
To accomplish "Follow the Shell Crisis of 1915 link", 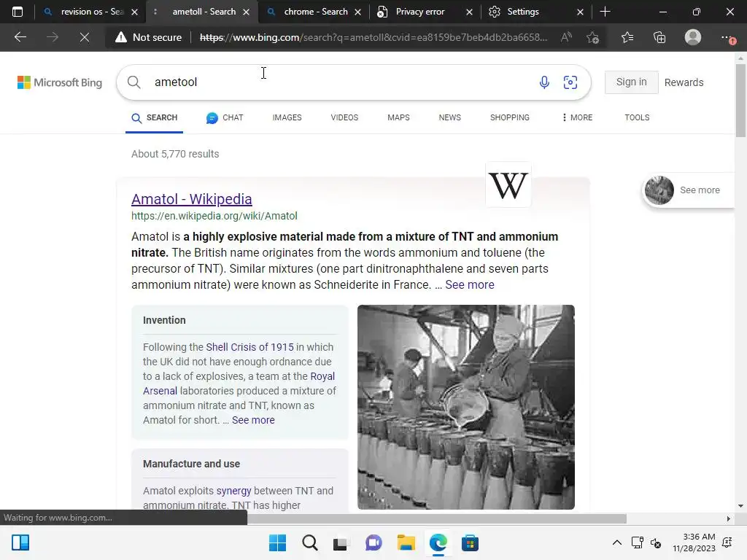I will (249, 347).
